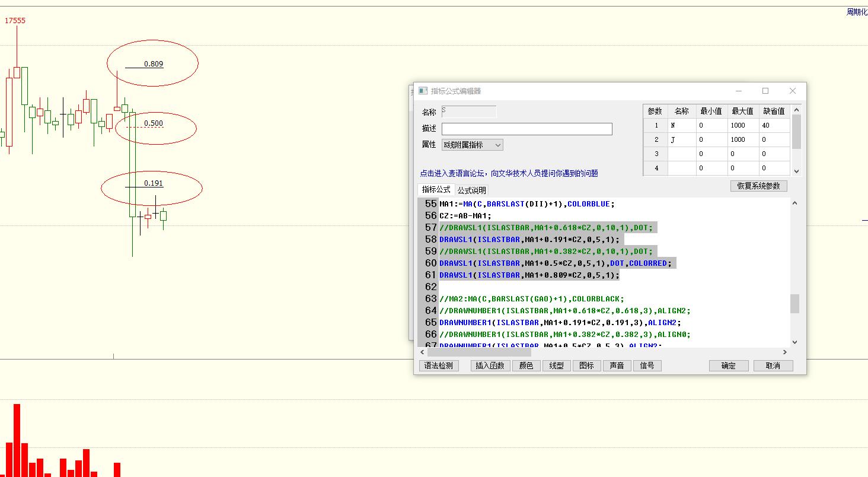This screenshot has height=477, width=868.
Task: Click the horizontal scrollbar left arrow
Action: (423, 352)
